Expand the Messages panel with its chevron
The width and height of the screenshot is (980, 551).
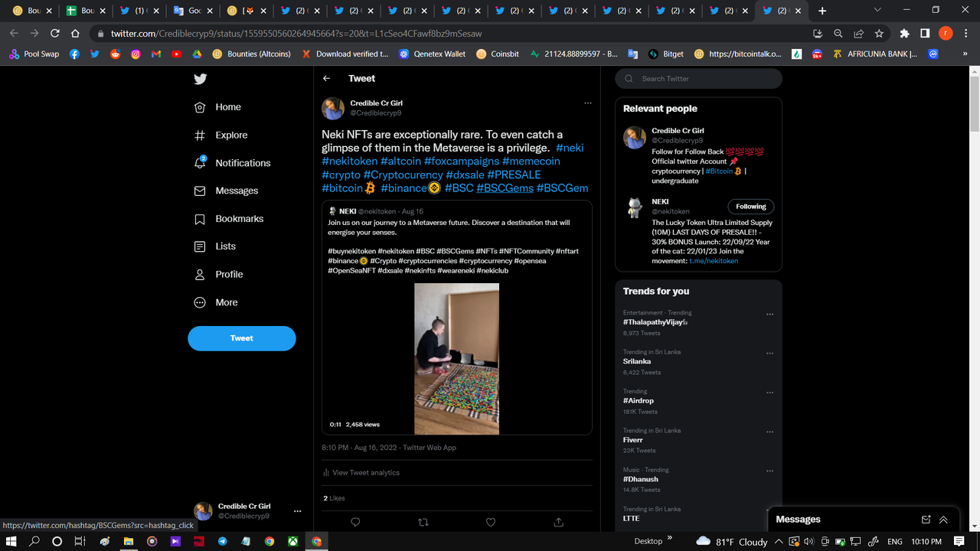point(943,519)
